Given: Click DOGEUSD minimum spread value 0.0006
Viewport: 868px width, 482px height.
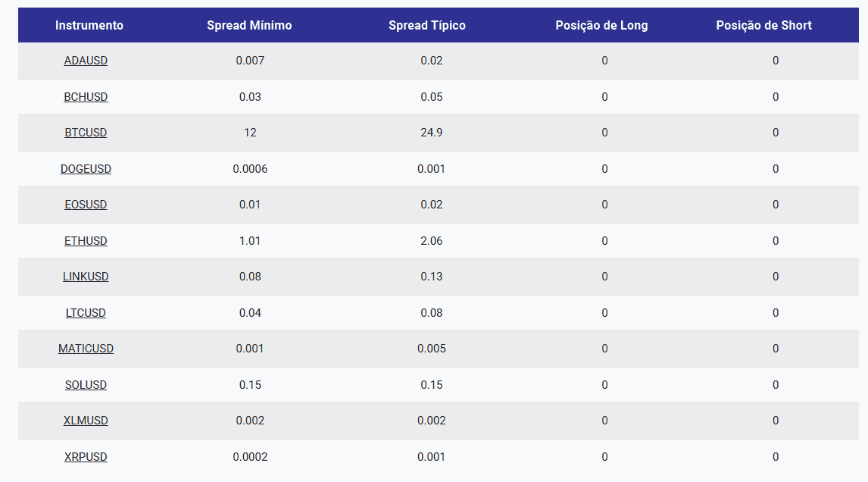Looking at the screenshot, I should click(250, 169).
